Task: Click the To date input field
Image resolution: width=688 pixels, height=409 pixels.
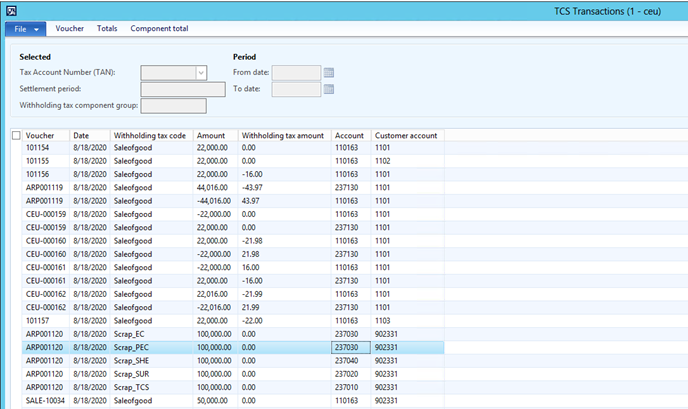Action: click(x=296, y=89)
